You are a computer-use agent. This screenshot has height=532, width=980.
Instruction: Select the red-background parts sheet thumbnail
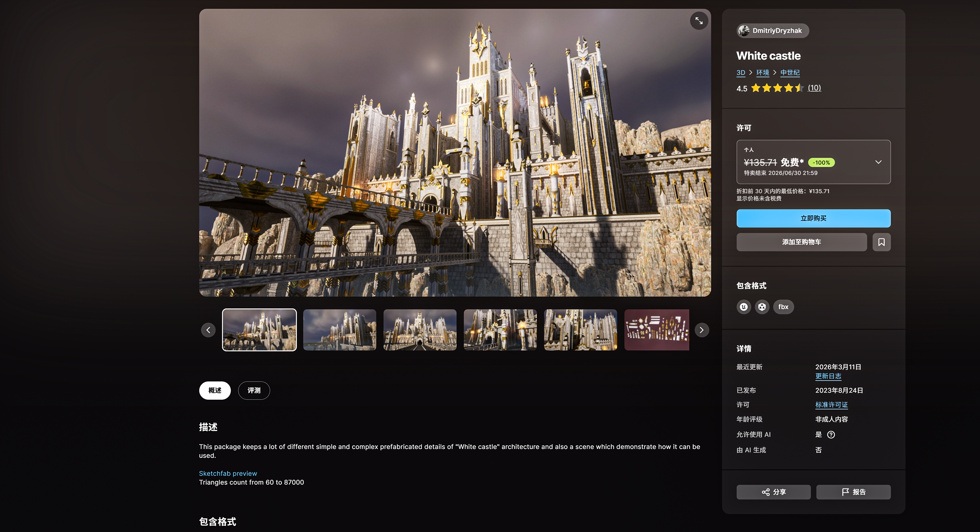(x=657, y=330)
